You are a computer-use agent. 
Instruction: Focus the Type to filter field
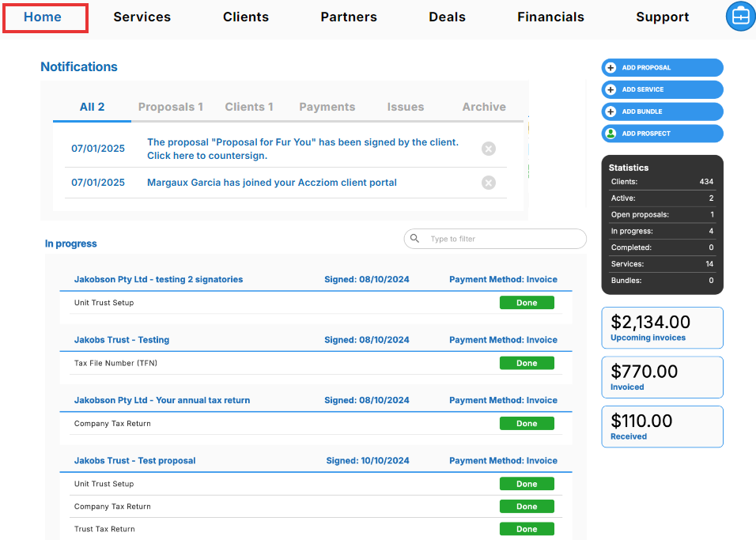click(x=495, y=239)
